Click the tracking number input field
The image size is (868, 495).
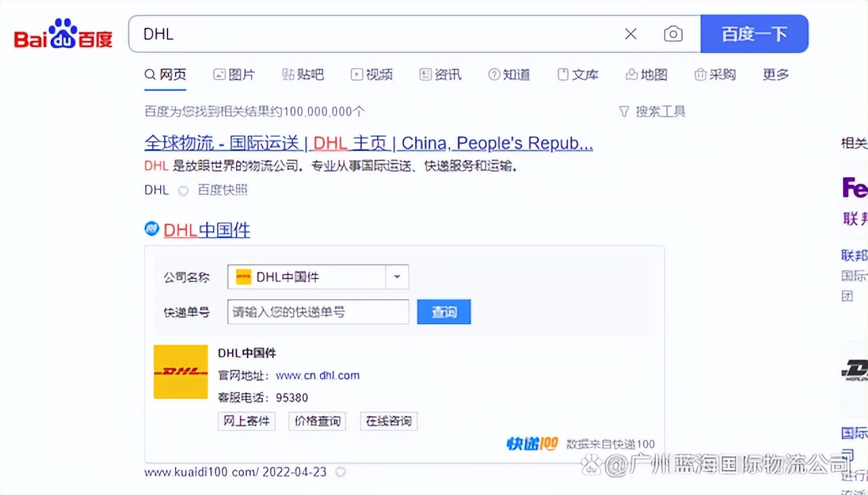click(x=317, y=312)
